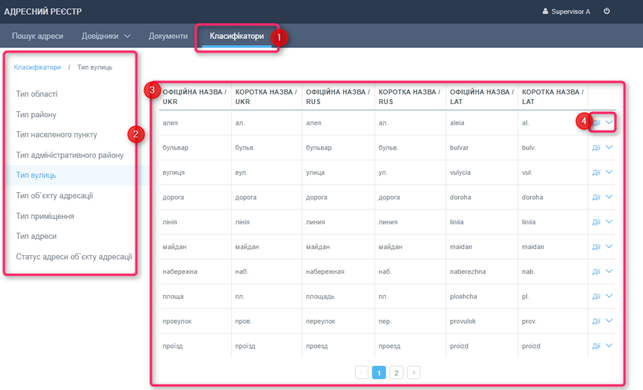Open Дії dropdown for провулок row
643x390 pixels.
pyautogui.click(x=602, y=321)
